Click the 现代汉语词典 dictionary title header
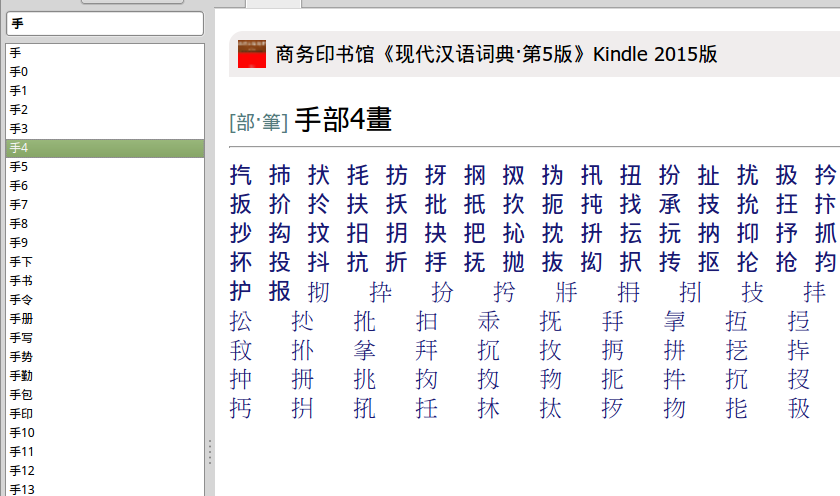 (496, 54)
